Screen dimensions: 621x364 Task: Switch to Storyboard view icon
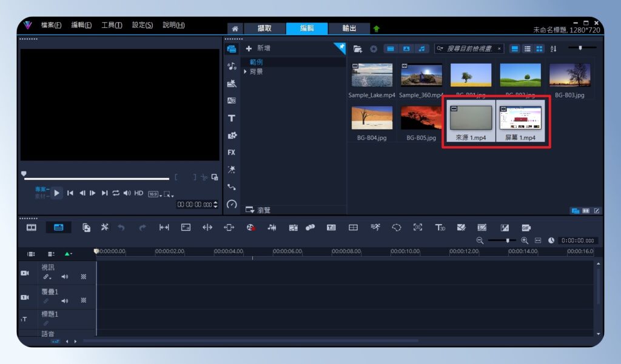pos(32,227)
